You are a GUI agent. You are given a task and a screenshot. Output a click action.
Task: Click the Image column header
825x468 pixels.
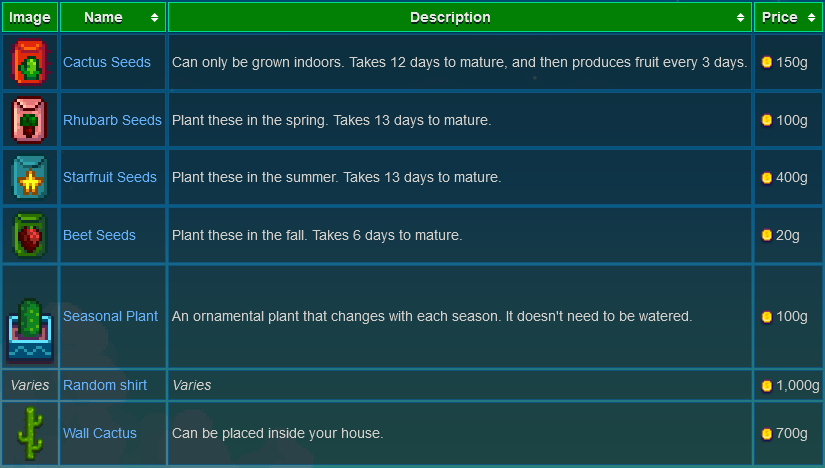29,17
